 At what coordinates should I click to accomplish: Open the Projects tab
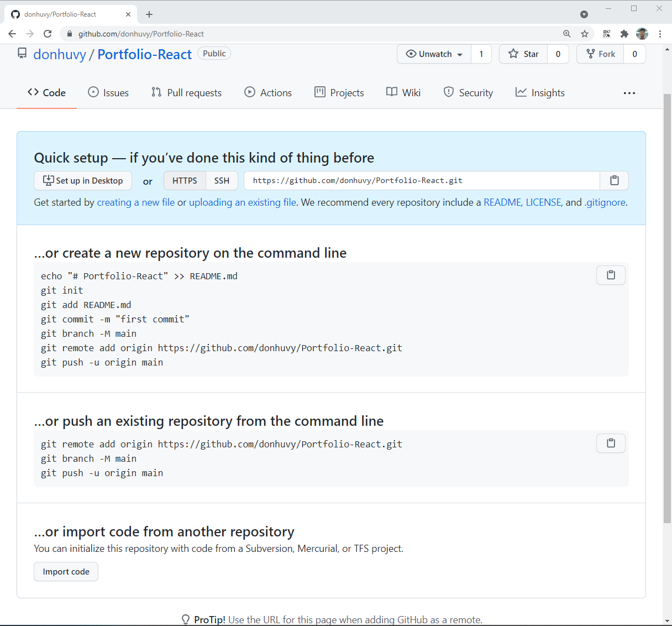point(339,93)
